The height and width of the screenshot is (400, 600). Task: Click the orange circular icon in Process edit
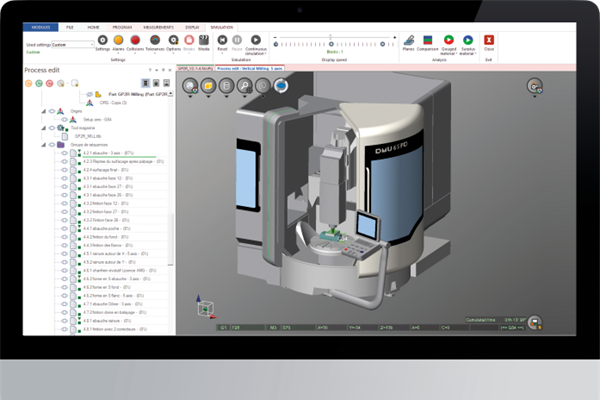[29, 83]
